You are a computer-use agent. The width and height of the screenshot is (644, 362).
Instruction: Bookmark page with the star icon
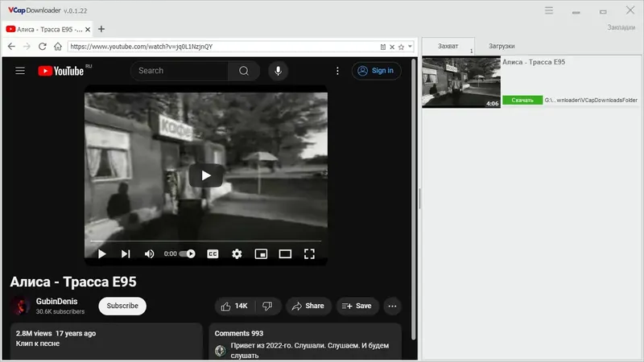(401, 47)
